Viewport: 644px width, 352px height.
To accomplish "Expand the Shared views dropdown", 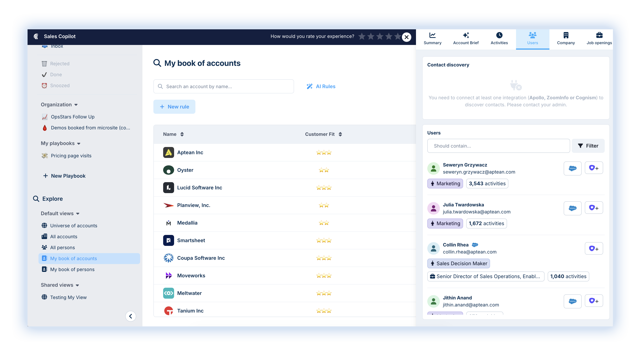I will [77, 285].
